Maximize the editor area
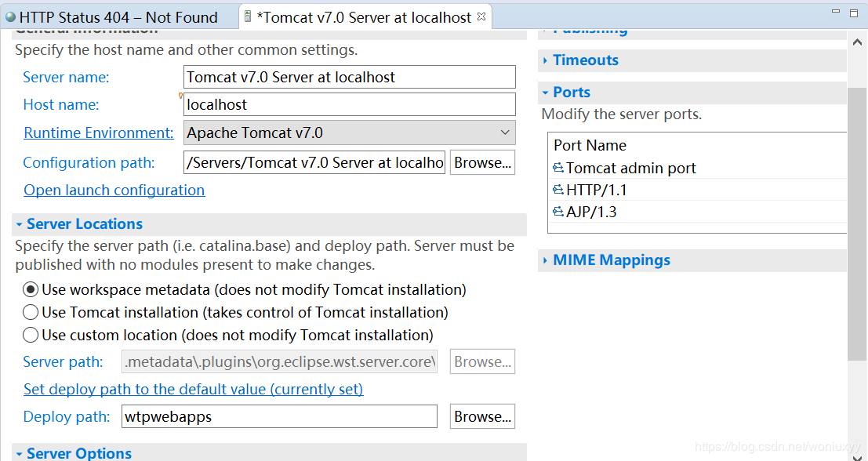This screenshot has width=868, height=461. pos(854,13)
